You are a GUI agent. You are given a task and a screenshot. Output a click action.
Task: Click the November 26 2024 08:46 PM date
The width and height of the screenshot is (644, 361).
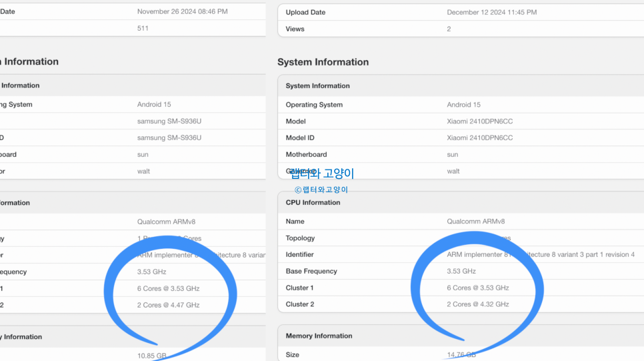point(183,11)
